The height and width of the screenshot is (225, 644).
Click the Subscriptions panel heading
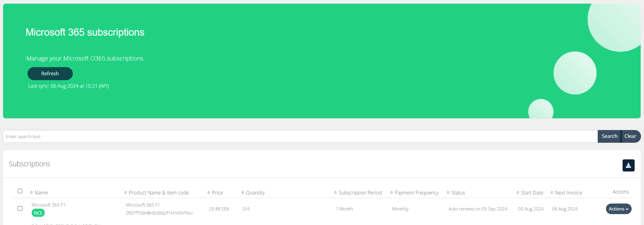(30, 164)
